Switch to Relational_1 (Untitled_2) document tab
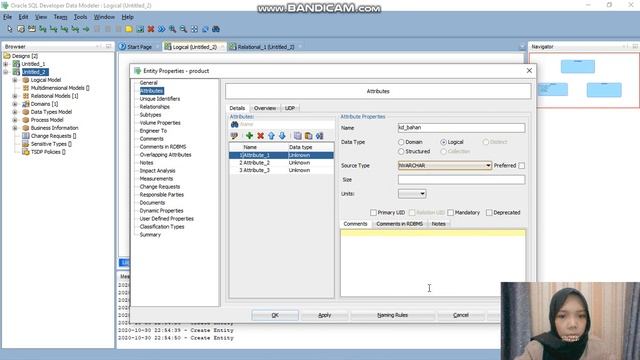The width and height of the screenshot is (640, 360). tap(266, 47)
